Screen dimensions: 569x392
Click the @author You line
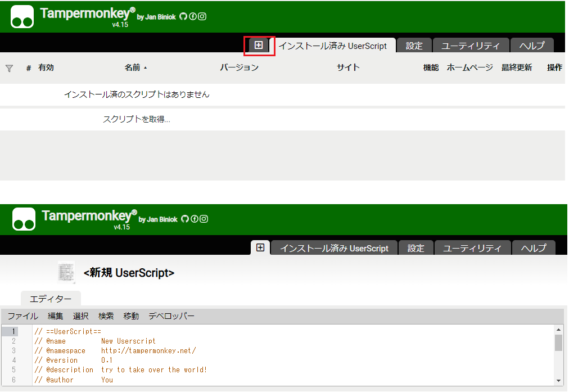coord(74,380)
